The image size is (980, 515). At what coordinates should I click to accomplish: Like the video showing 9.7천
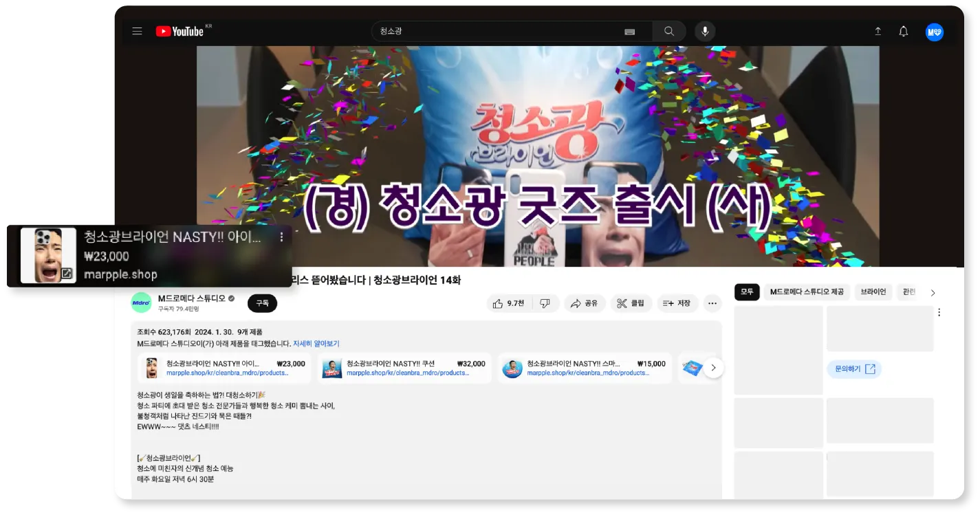pos(510,303)
